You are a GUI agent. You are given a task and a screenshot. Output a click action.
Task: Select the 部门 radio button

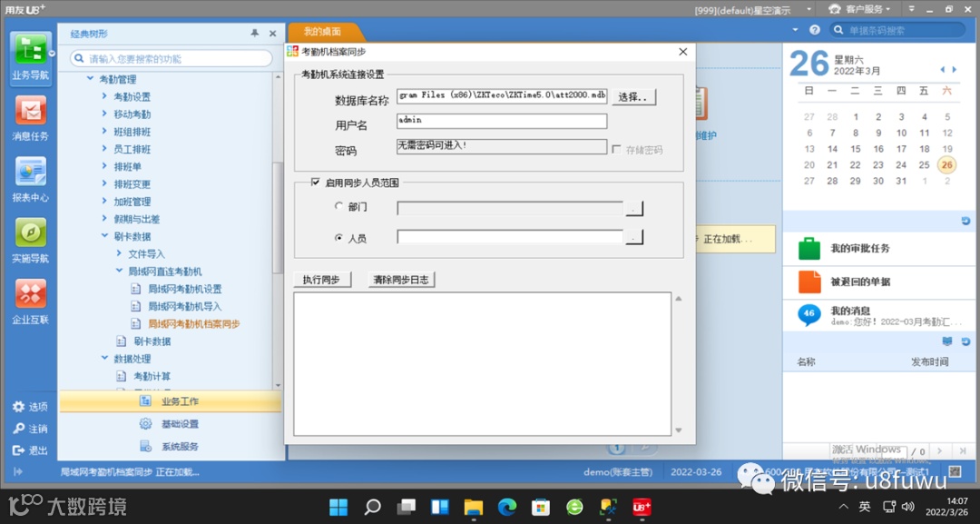338,206
